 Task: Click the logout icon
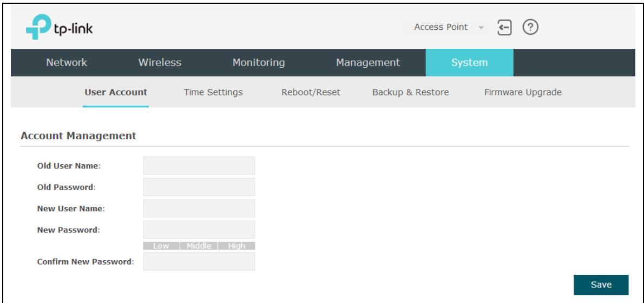[x=504, y=28]
